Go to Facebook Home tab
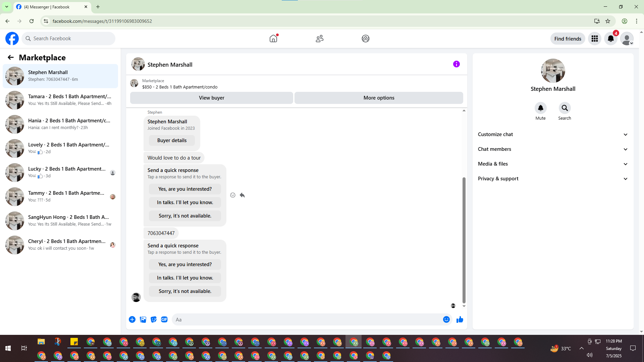 273,39
